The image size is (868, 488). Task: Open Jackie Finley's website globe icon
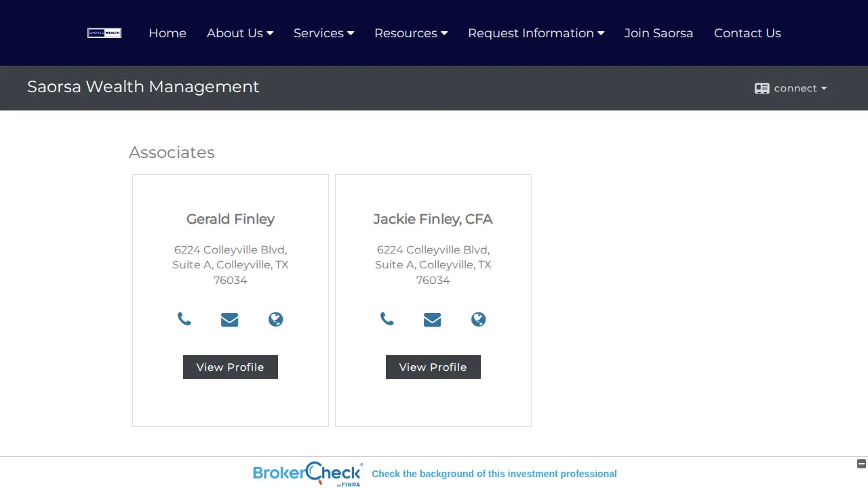point(478,319)
